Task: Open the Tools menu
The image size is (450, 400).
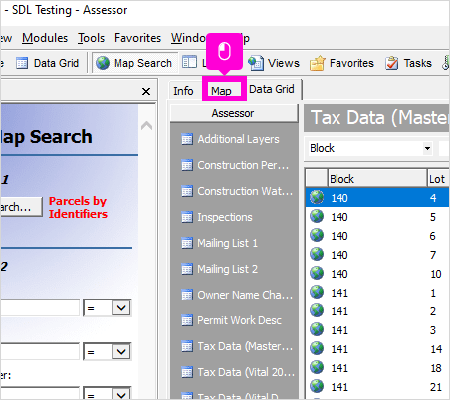Action: point(91,38)
